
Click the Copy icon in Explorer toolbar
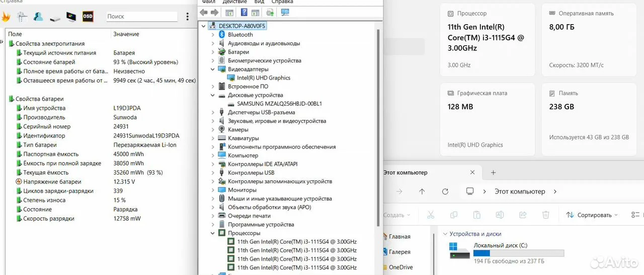[x=454, y=215]
